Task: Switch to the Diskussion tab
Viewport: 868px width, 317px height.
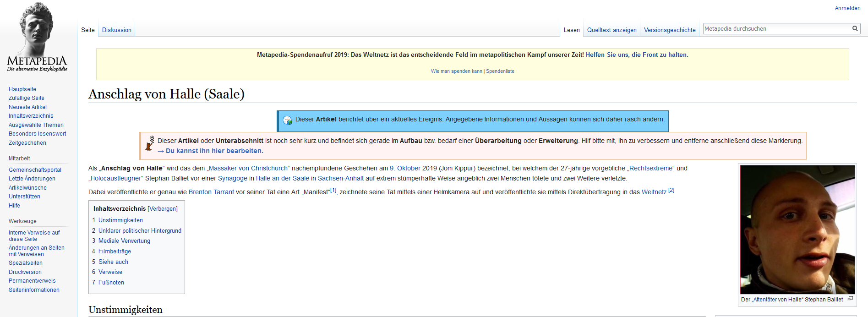Action: (117, 30)
